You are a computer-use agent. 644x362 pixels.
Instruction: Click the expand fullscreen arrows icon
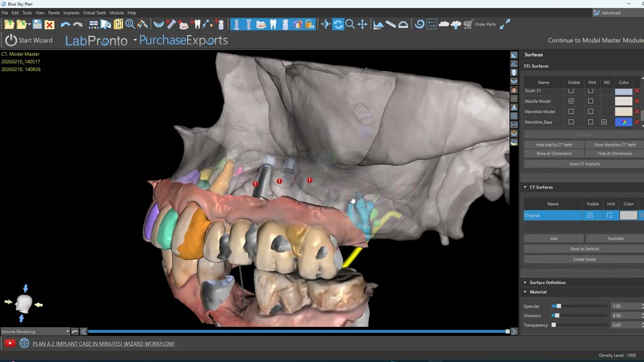tap(505, 24)
